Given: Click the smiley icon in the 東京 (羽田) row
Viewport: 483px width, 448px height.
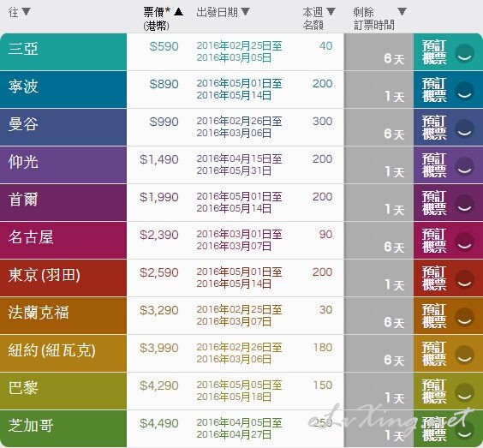Looking at the screenshot, I should [464, 279].
